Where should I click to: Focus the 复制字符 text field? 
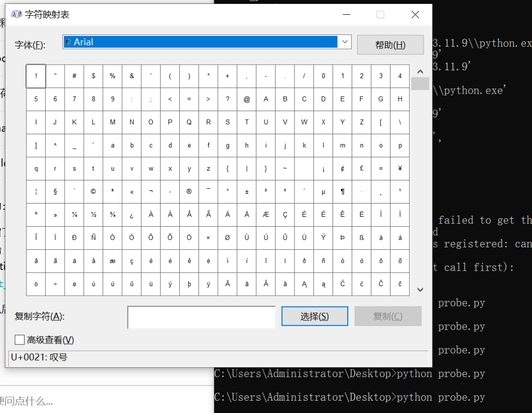point(201,317)
